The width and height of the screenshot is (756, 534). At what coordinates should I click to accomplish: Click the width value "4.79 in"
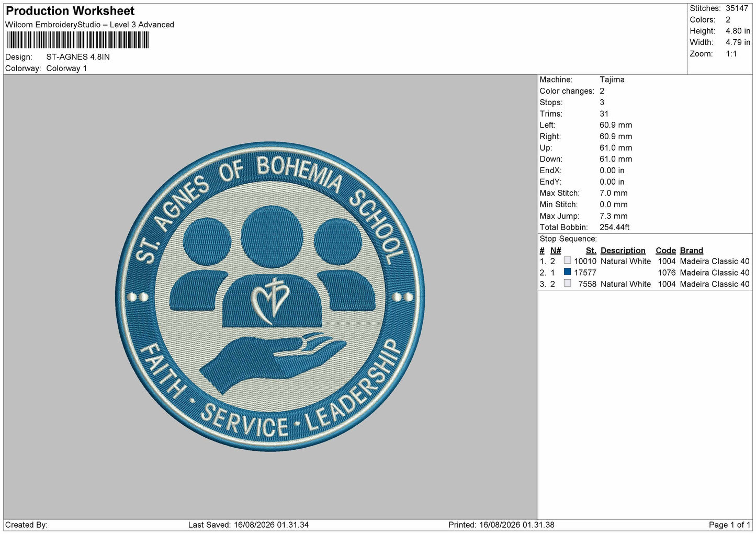tap(738, 42)
